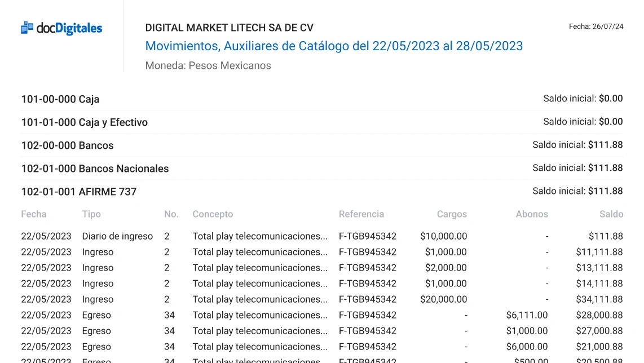Click the company name DIGITAL MARKET LITECH SA DE CV
Screen dimensions: 644x363
point(230,27)
